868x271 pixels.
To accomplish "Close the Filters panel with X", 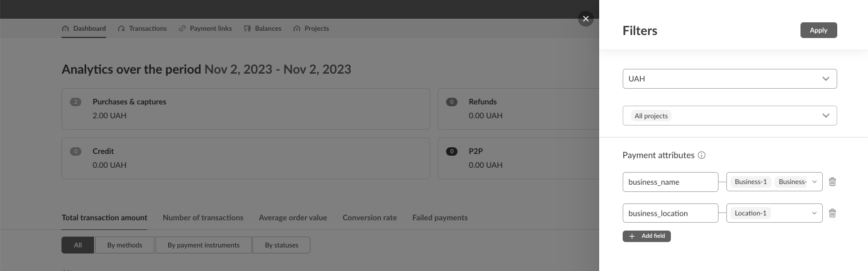I will pyautogui.click(x=585, y=19).
